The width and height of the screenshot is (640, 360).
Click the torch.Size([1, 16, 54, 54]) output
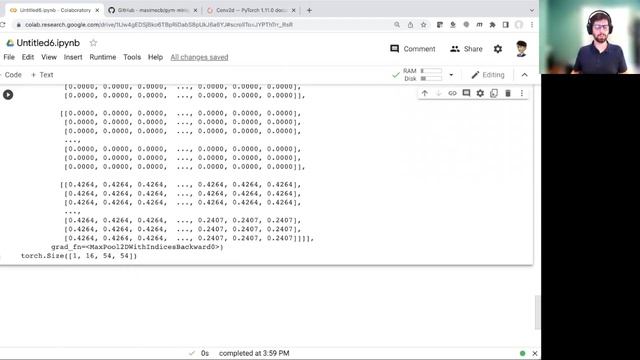tap(79, 256)
